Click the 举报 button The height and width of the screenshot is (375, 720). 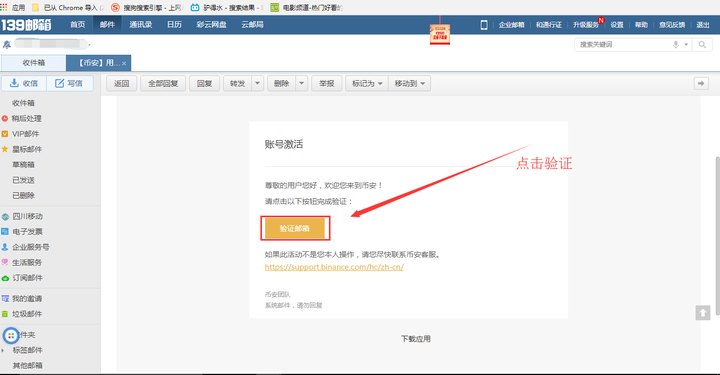click(x=326, y=84)
